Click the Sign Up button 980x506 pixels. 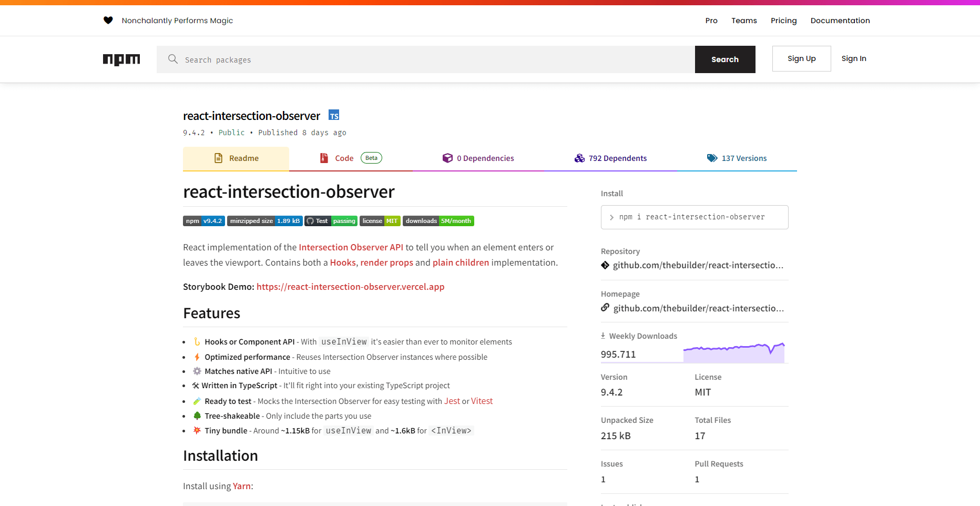[x=802, y=58]
